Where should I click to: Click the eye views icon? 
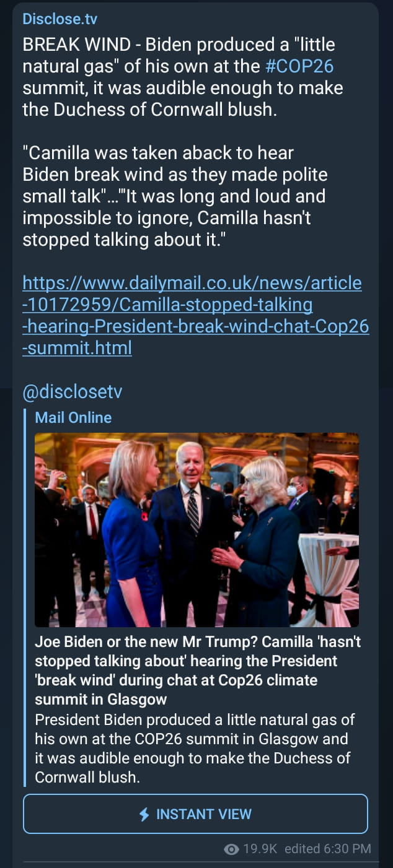pos(231,849)
